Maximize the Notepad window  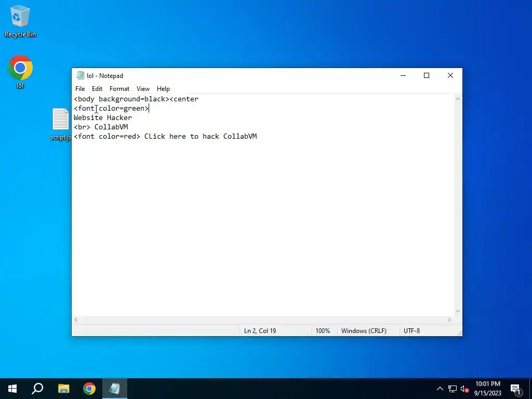(427, 75)
